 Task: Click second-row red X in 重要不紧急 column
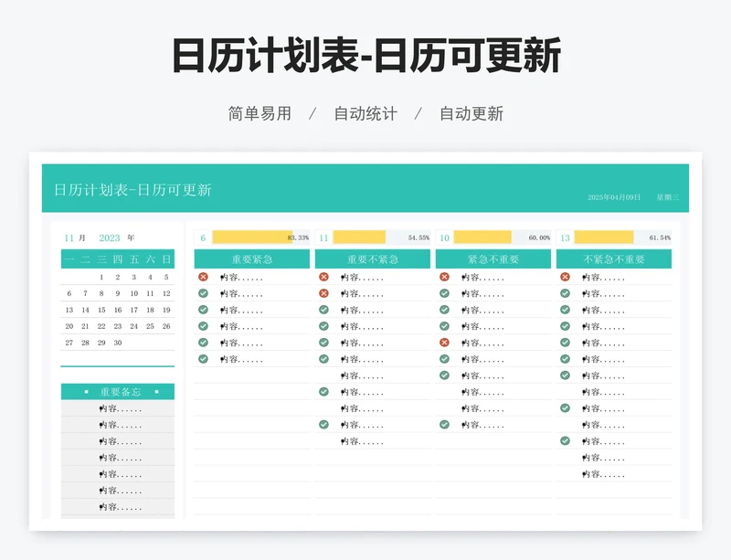coord(323,293)
